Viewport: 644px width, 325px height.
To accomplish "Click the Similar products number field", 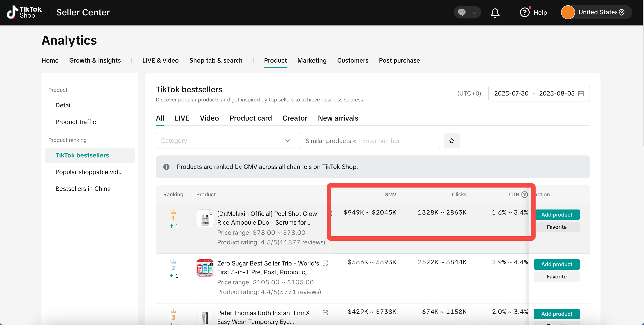I will [x=398, y=141].
